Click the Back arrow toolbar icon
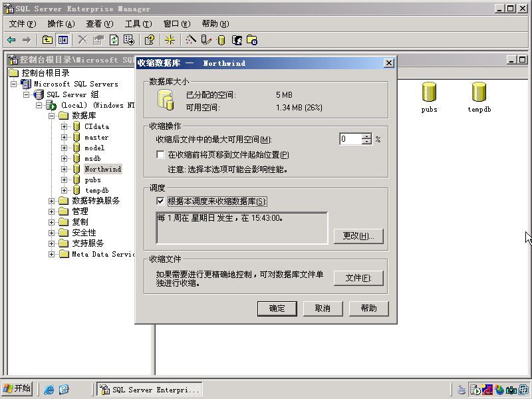Image resolution: width=532 pixels, height=399 pixels. (11, 40)
